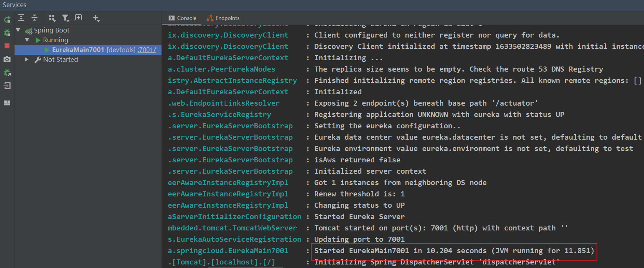The height and width of the screenshot is (268, 644).
Task: Expand the Not Started group
Action: tap(27, 59)
